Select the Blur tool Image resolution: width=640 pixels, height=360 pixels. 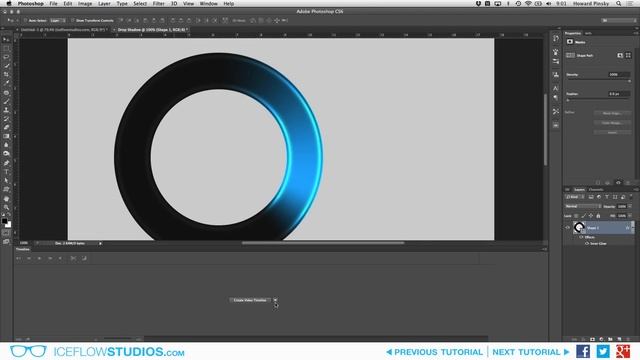[6, 145]
